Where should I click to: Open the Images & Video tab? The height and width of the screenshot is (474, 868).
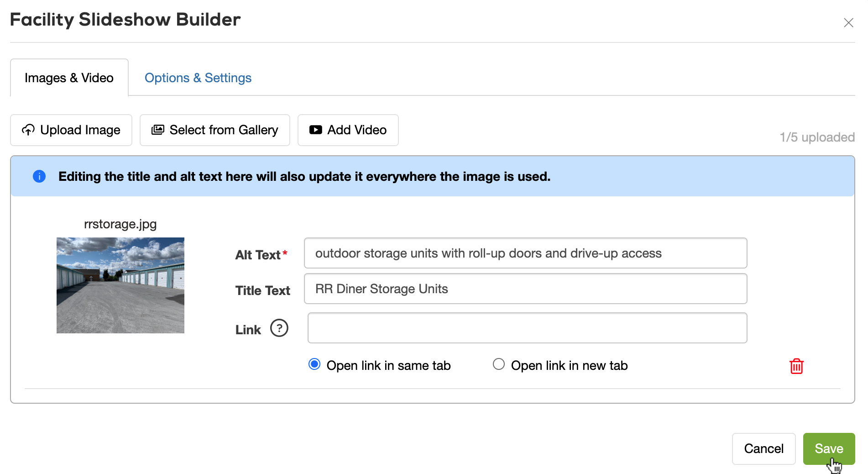[69, 78]
